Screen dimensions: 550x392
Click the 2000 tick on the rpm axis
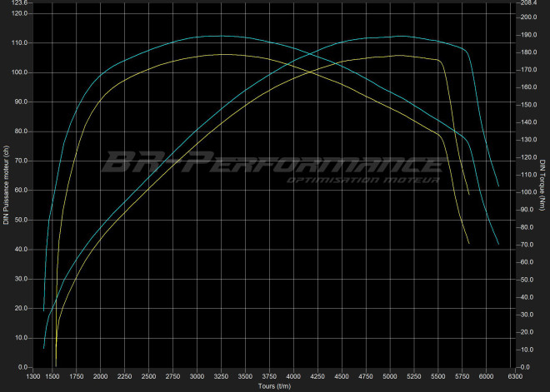[100, 377]
